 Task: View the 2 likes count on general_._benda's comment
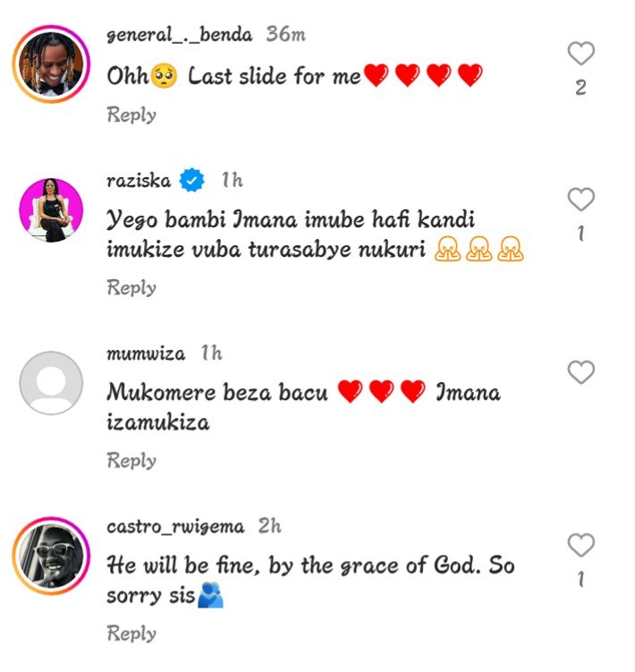tap(581, 88)
